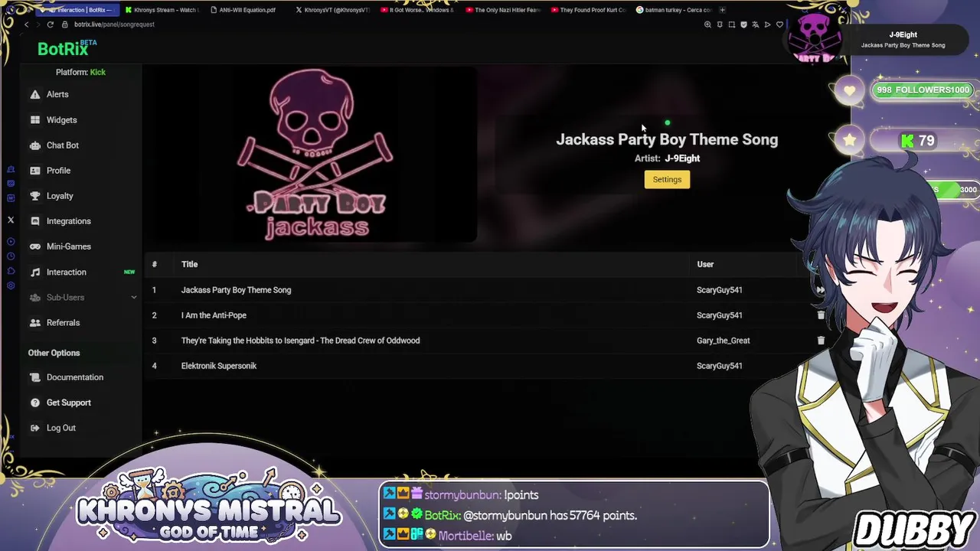Delete the Hobbits to Isengard request
Screen dimensions: 980x551
[x=821, y=341]
